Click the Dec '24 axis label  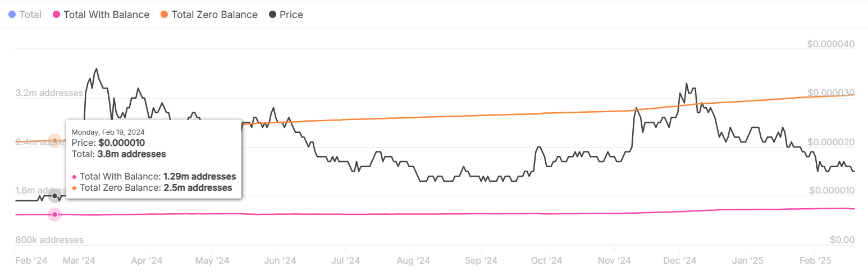pyautogui.click(x=680, y=261)
